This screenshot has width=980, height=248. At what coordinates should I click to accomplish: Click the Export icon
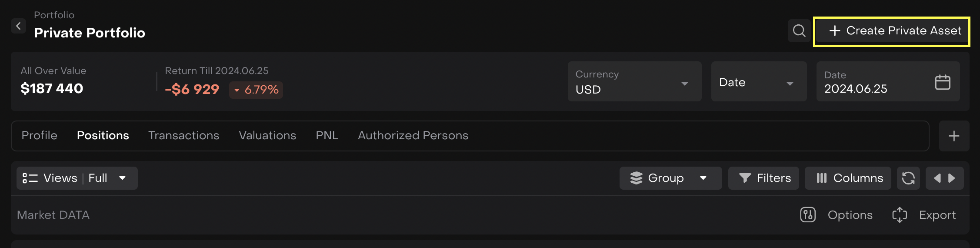click(900, 215)
